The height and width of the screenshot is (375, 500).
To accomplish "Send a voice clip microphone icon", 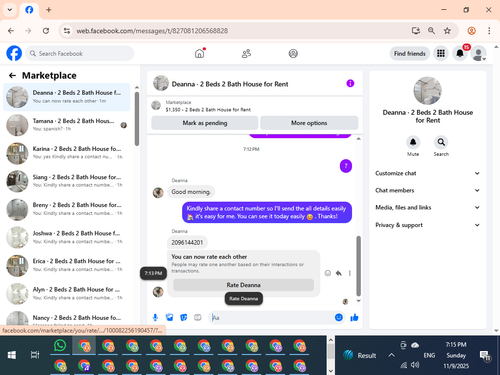I will pyautogui.click(x=155, y=317).
